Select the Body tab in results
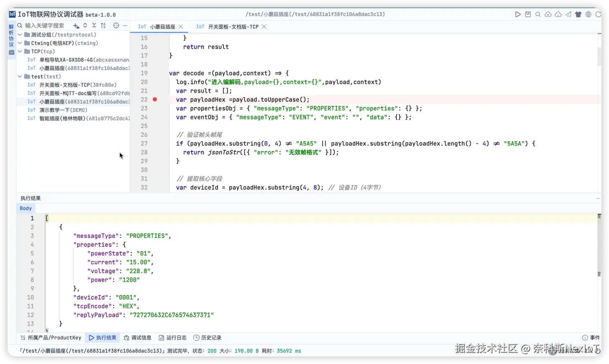Screen dimensions: 609x364 26,208
